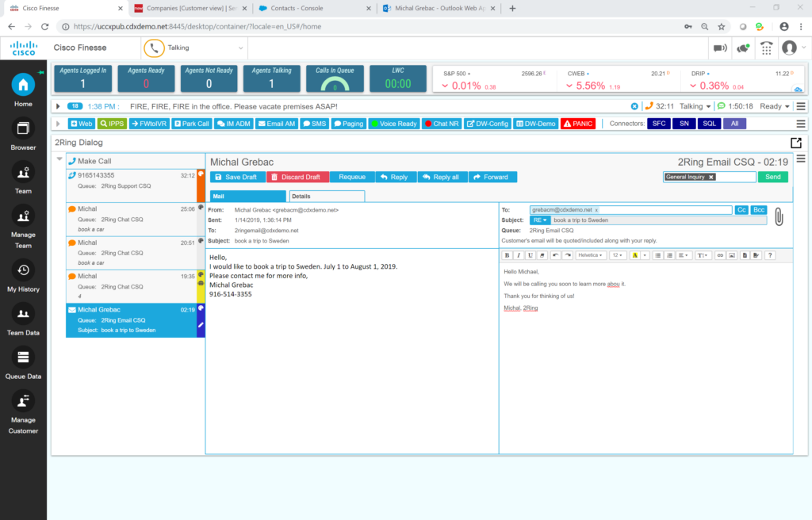The image size is (812, 520).
Task: Click the Send button
Action: pyautogui.click(x=773, y=177)
